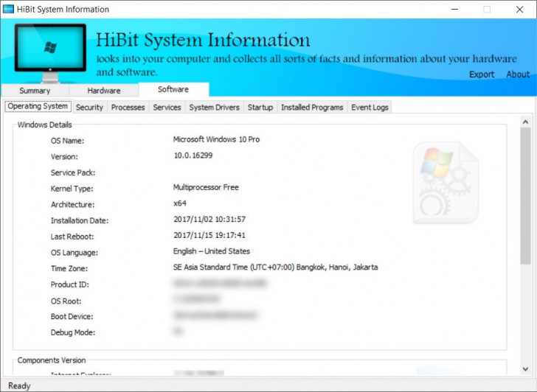Click the vertical scrollbar thumb
Image resolution: width=537 pixels, height=392 pixels.
(x=525, y=196)
